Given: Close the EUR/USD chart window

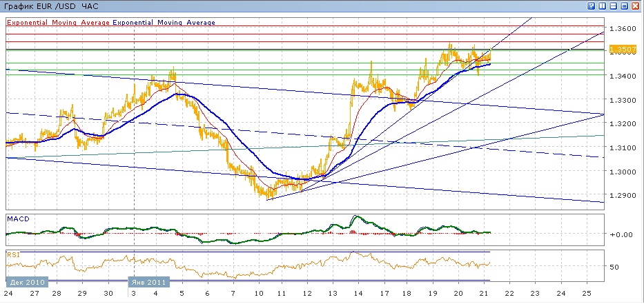Looking at the screenshot, I should [636, 6].
